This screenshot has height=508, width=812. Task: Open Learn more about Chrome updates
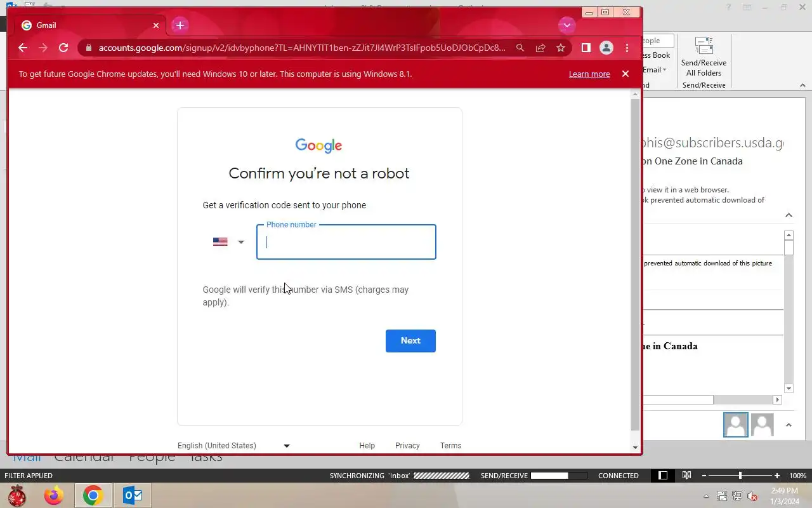pos(589,74)
